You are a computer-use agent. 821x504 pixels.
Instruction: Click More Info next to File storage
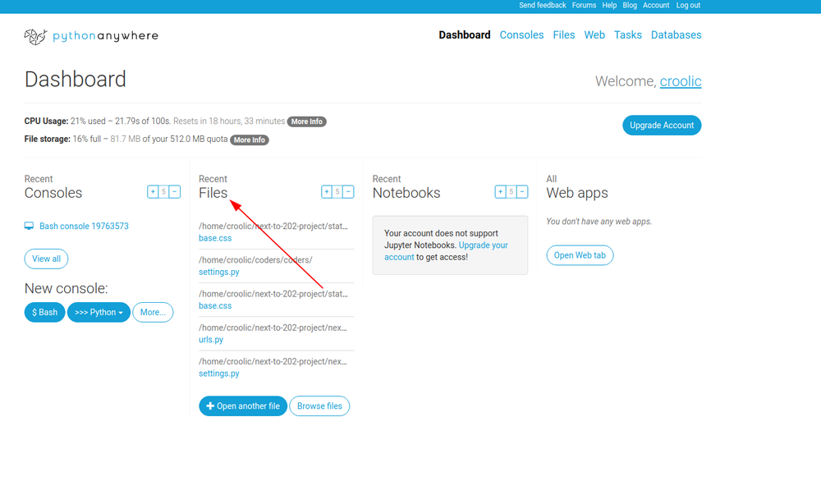point(250,140)
